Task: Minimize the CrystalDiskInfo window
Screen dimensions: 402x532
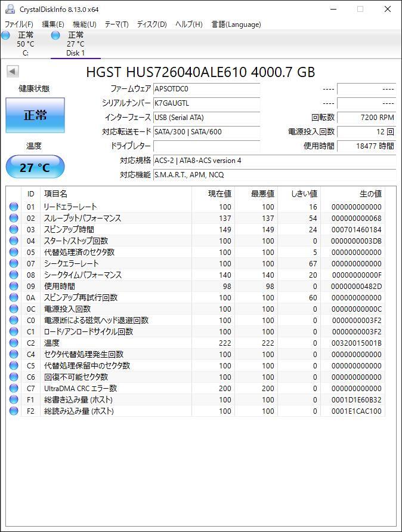Action: [x=333, y=9]
